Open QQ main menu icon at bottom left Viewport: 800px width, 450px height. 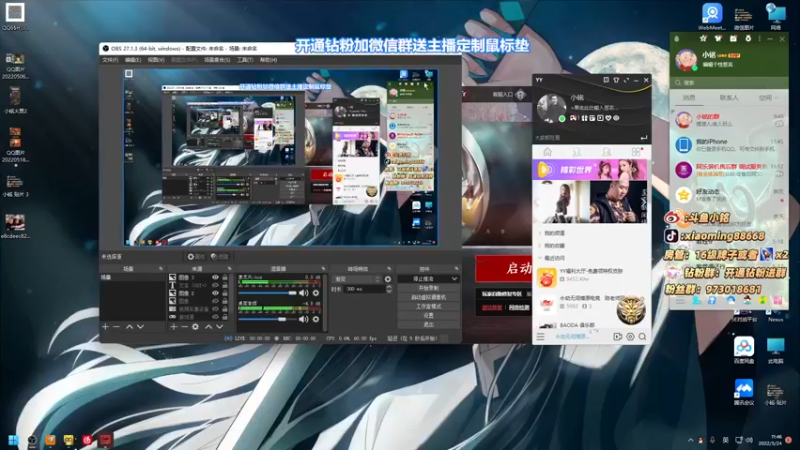point(680,301)
